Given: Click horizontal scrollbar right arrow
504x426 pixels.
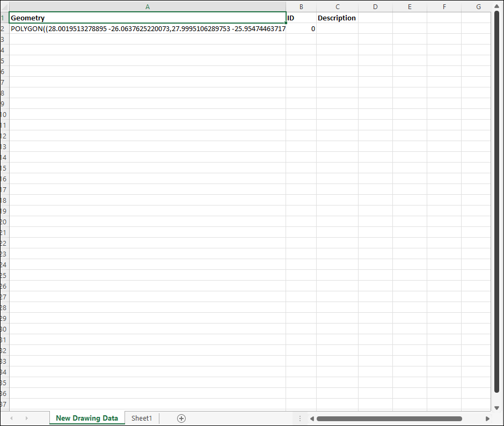Looking at the screenshot, I should (487, 418).
